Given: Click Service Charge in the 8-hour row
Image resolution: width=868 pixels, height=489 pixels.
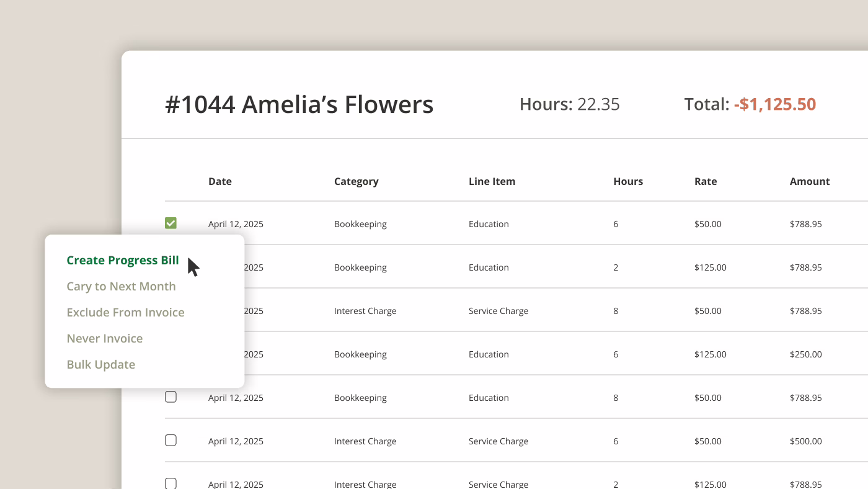Looking at the screenshot, I should pyautogui.click(x=498, y=311).
